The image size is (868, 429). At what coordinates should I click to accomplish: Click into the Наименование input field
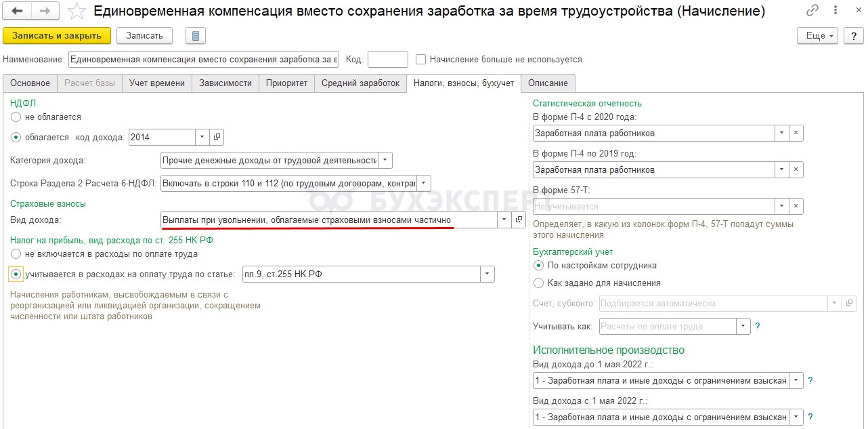tap(204, 60)
